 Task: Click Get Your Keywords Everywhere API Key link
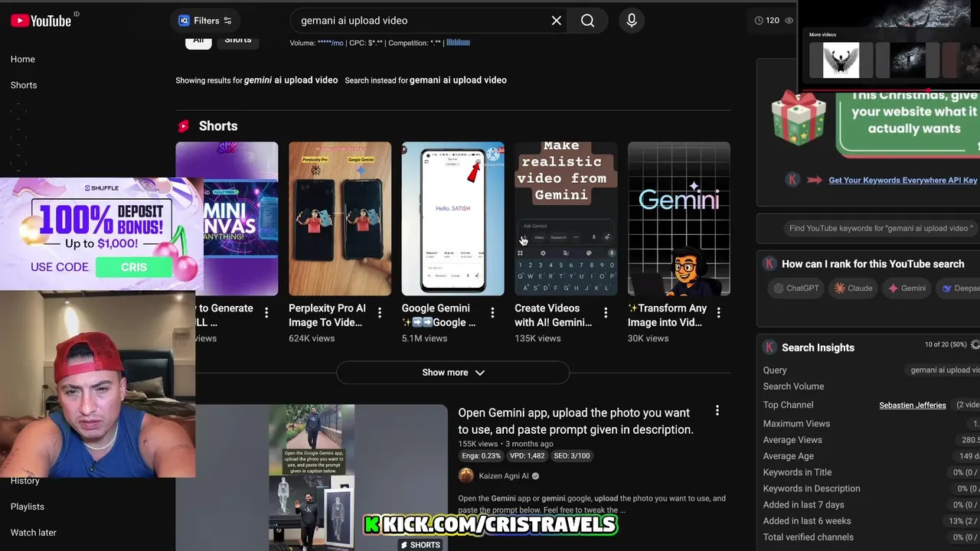pyautogui.click(x=903, y=181)
